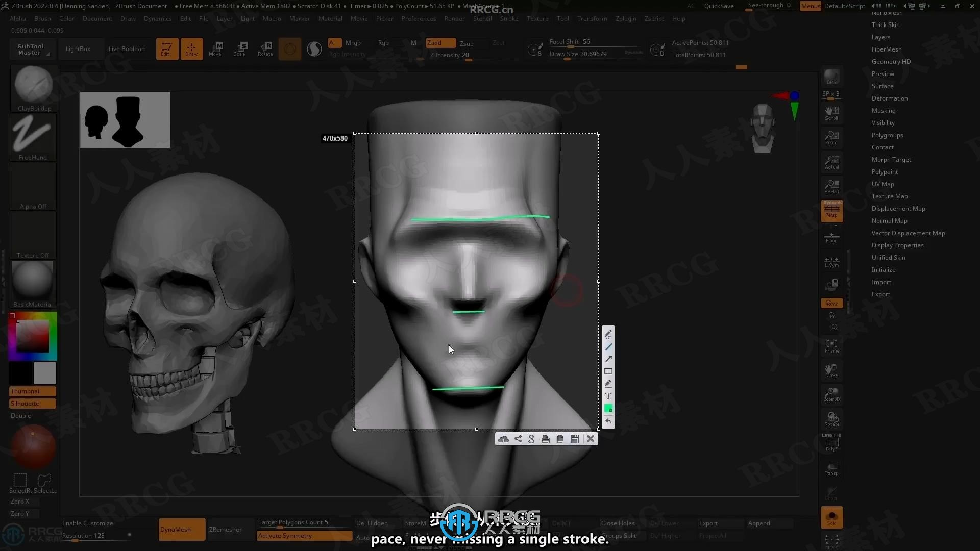
Task: Switch to the Rotate mode
Action: pyautogui.click(x=265, y=49)
